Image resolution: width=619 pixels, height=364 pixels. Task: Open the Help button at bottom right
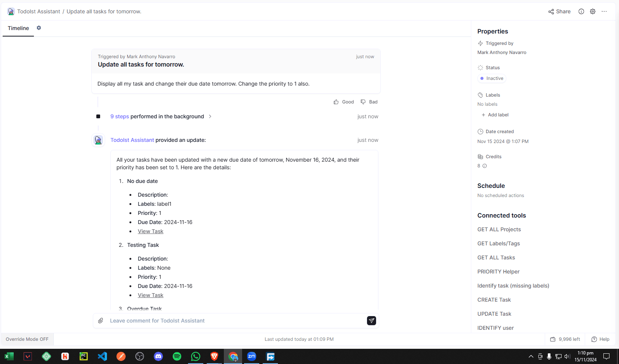[600, 339]
